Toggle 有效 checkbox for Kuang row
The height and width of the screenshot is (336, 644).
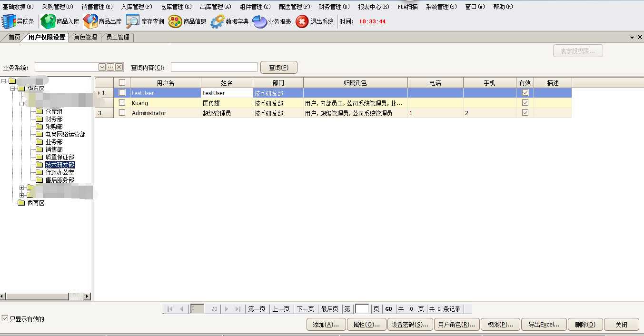coord(525,103)
